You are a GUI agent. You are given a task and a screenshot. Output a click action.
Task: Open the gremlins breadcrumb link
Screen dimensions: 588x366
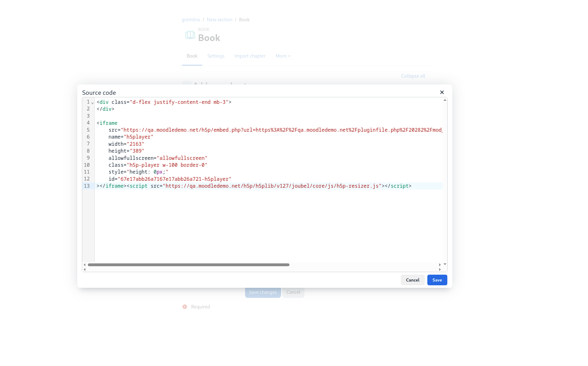pyautogui.click(x=191, y=20)
